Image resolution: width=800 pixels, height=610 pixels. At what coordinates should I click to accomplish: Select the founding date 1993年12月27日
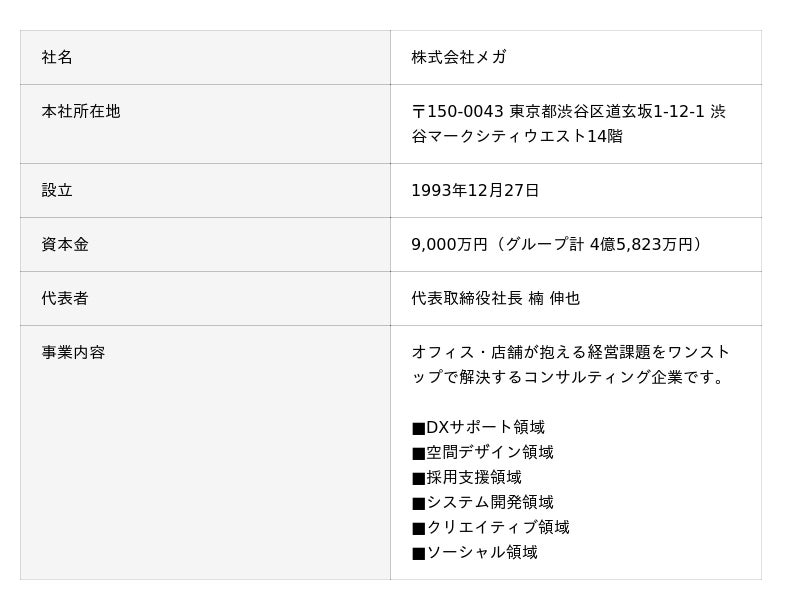coord(475,190)
